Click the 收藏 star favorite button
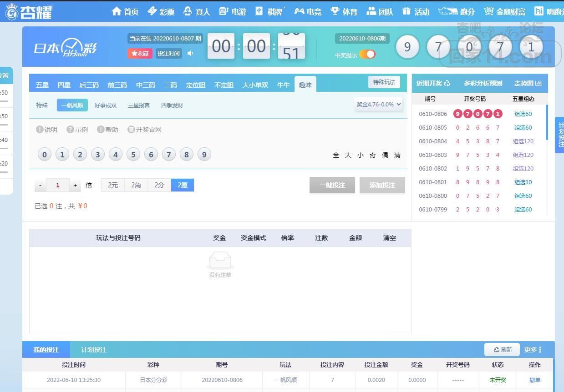Image resolution: width=564 pixels, height=392 pixels. coord(140,53)
